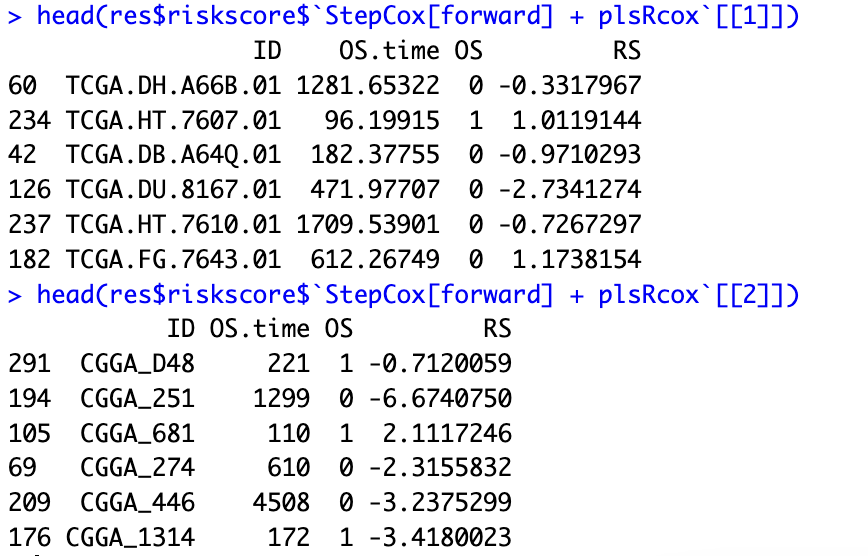Click OS.time value 471.97707

(x=375, y=190)
